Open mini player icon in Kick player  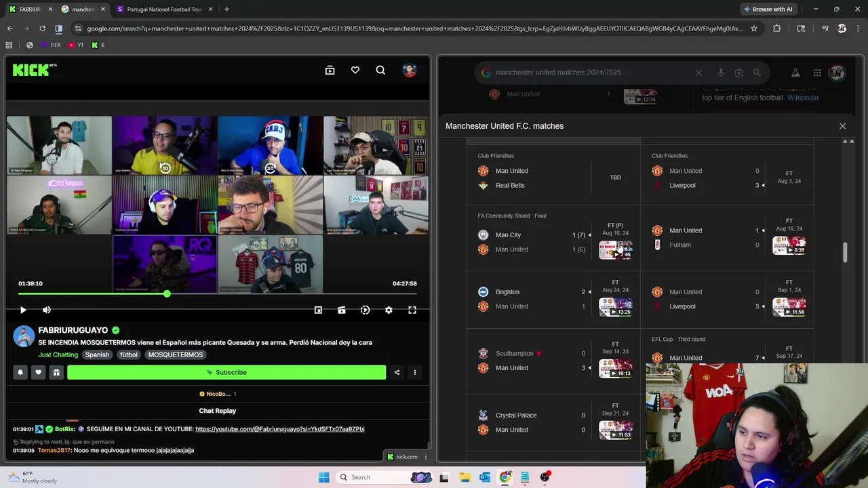[318, 310]
